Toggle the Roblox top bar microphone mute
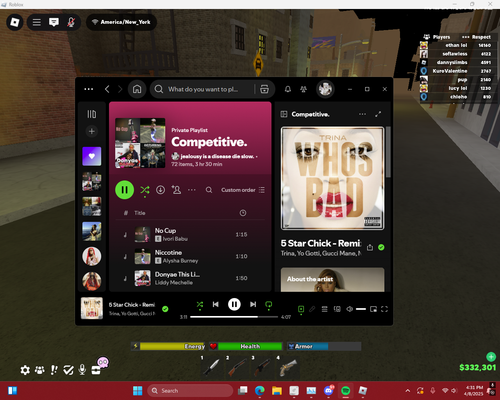 click(71, 22)
